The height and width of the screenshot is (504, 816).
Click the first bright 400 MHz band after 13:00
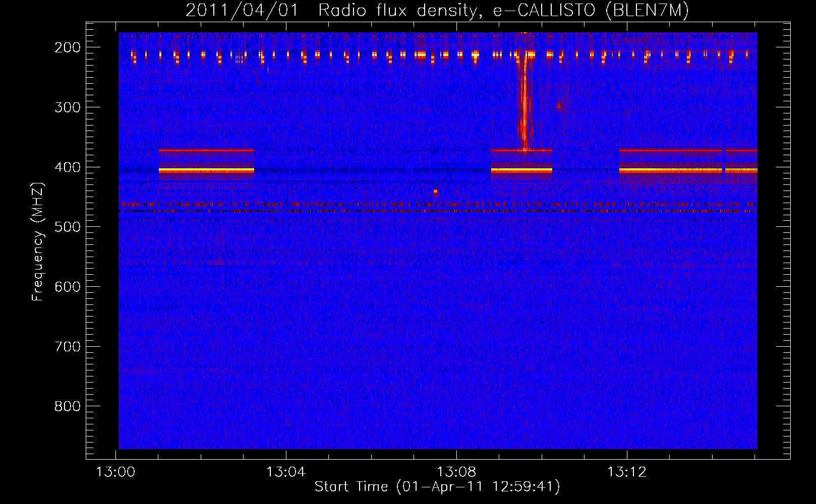[206, 171]
